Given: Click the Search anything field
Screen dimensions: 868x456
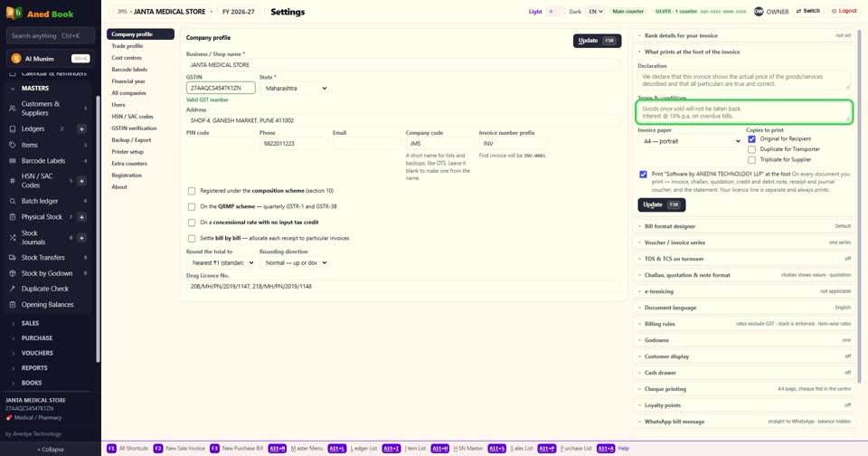Looking at the screenshot, I should pyautogui.click(x=51, y=35).
